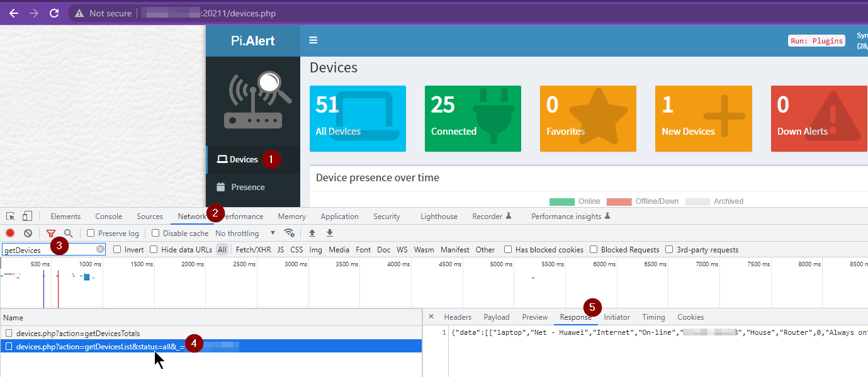Check the Disable cache option
The height and width of the screenshot is (377, 868).
coord(154,233)
